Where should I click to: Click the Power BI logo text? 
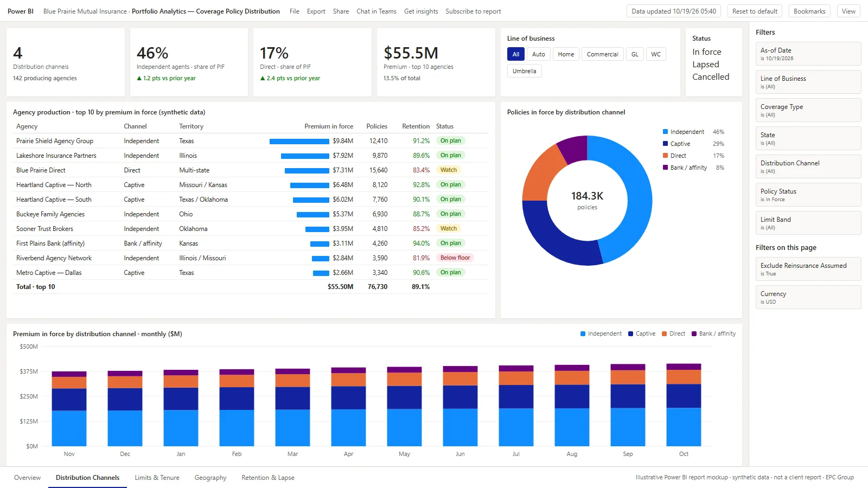point(21,11)
